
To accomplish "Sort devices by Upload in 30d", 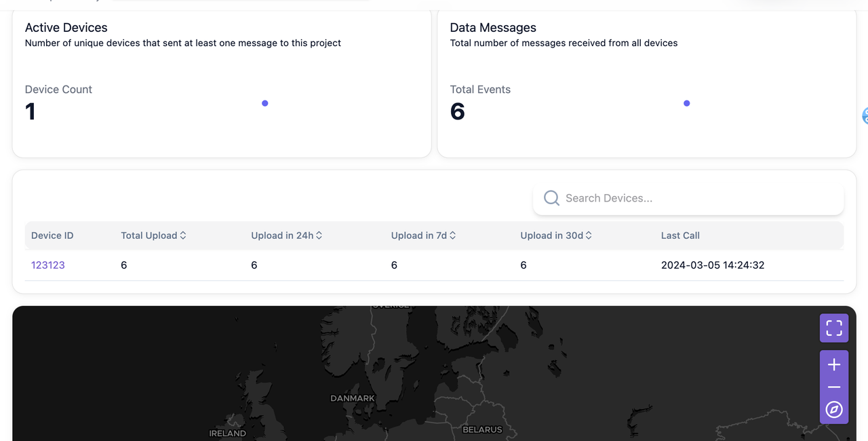I will tap(589, 235).
